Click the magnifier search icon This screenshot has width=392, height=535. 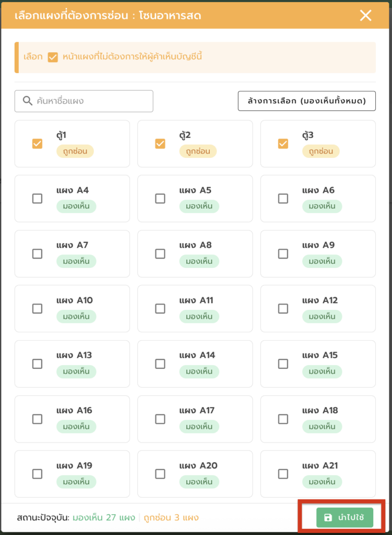(27, 101)
